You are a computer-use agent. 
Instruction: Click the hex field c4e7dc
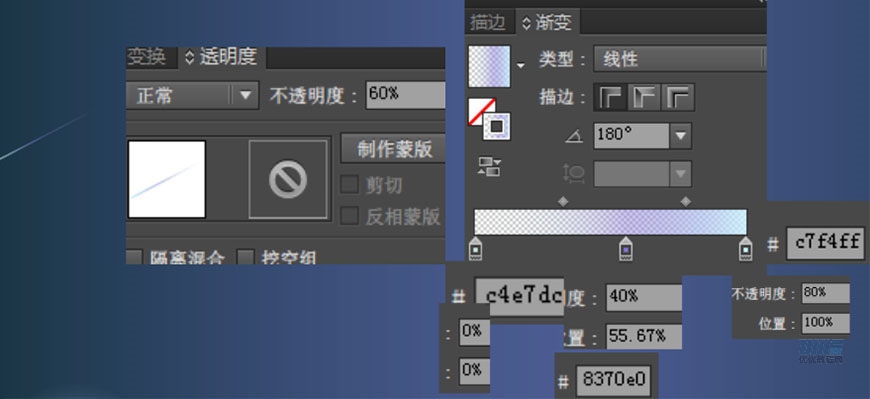pos(519,297)
